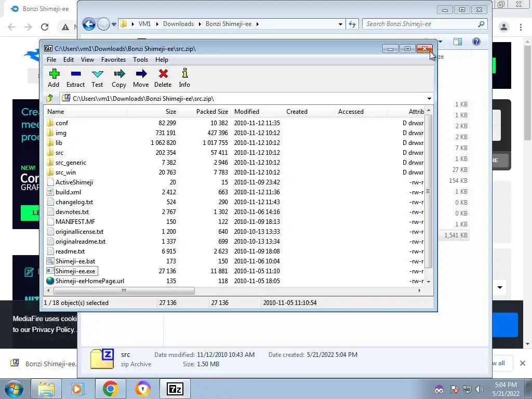Expand the VM1 breadcrumb arrow
532x399 pixels.
pos(157,24)
